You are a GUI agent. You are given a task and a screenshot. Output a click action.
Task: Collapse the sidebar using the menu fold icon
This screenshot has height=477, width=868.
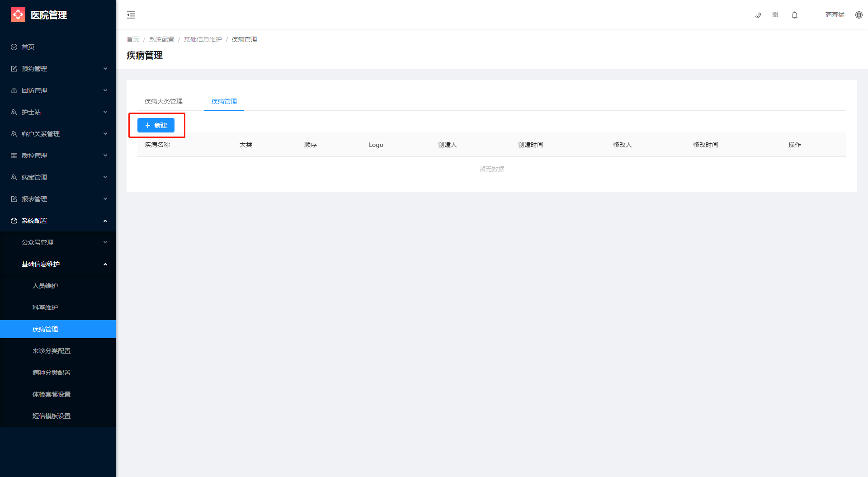click(x=131, y=15)
